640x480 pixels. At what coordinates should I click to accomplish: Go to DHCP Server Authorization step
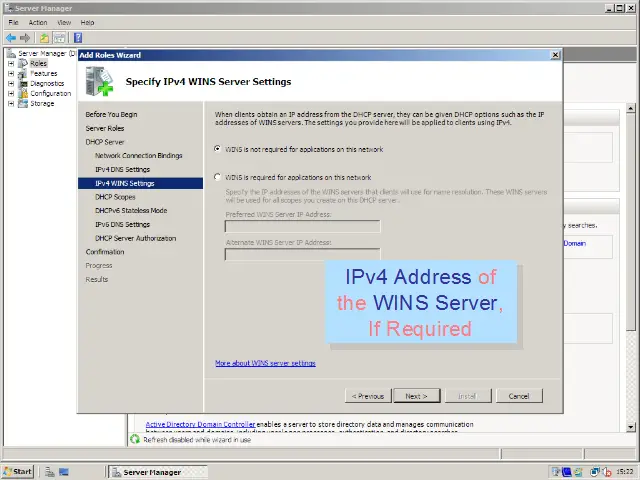136,238
